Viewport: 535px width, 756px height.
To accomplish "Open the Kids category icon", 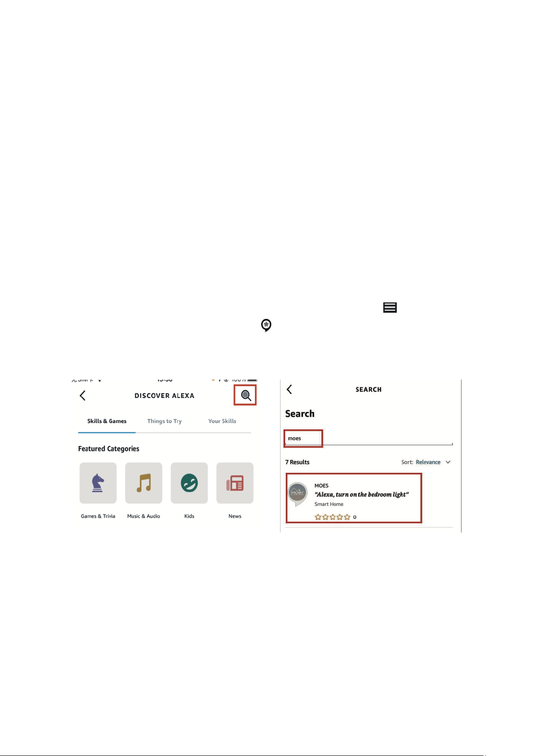I will (189, 483).
